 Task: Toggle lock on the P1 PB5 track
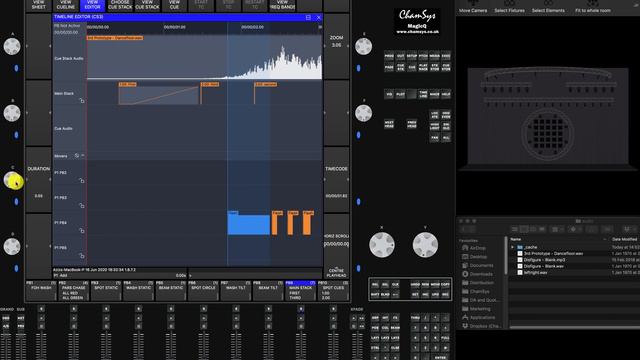click(x=82, y=256)
